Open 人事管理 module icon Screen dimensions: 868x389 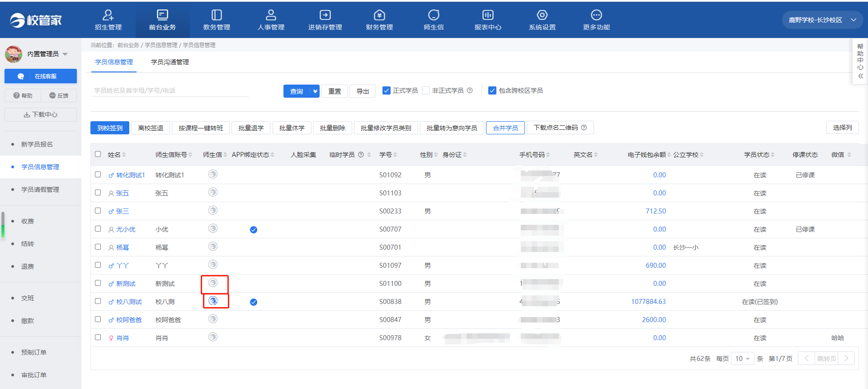pos(271,15)
